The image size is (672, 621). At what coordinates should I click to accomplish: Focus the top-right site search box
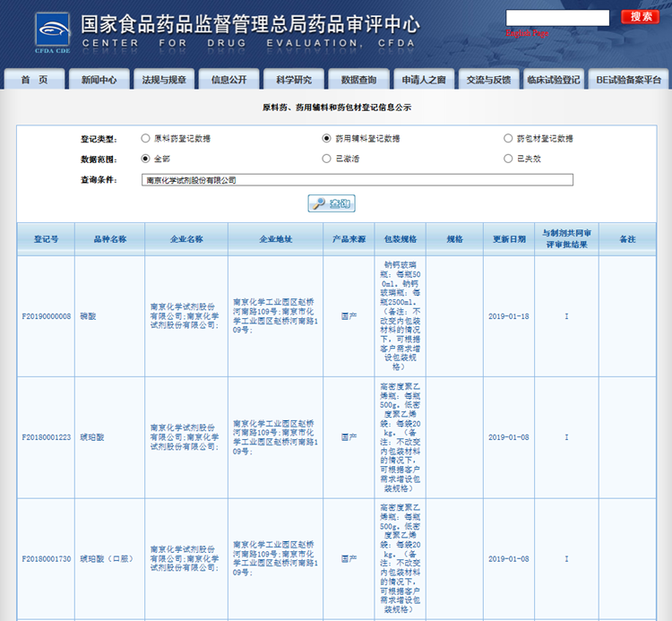[x=557, y=17]
